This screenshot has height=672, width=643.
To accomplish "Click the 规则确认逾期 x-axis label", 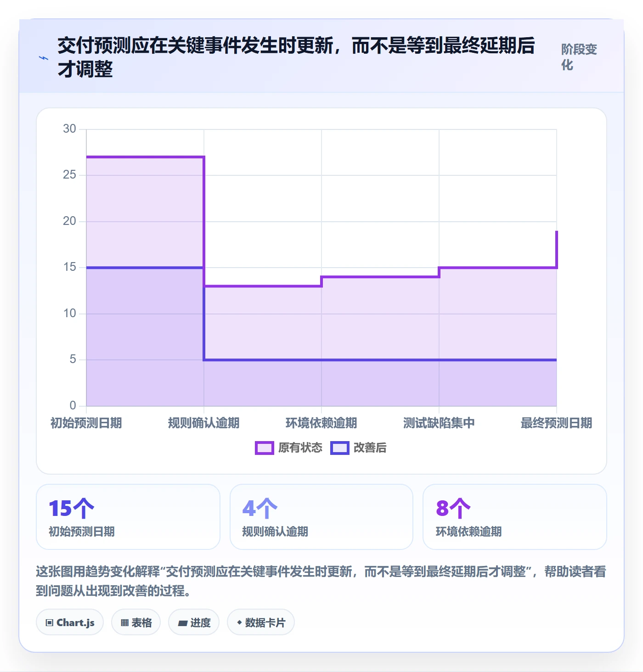I will pos(204,423).
